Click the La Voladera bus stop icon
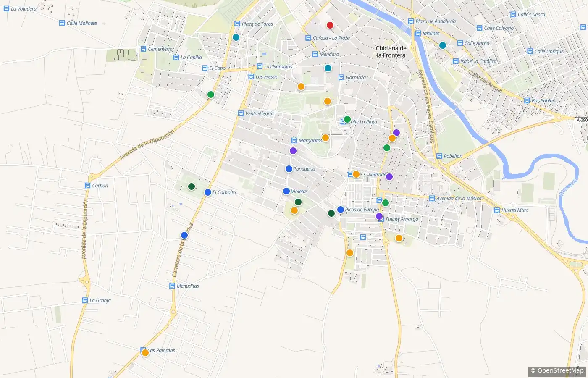 pyautogui.click(x=6, y=8)
